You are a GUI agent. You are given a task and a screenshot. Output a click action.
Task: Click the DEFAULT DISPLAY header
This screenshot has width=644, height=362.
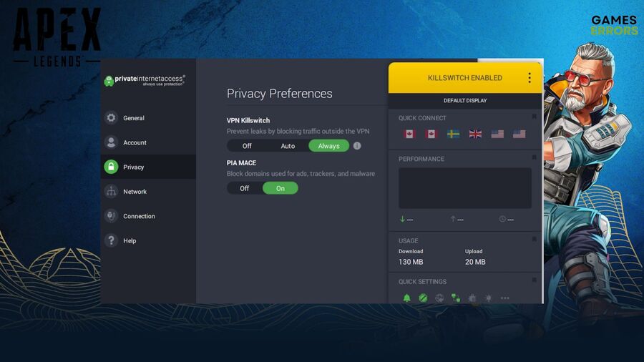[465, 101]
